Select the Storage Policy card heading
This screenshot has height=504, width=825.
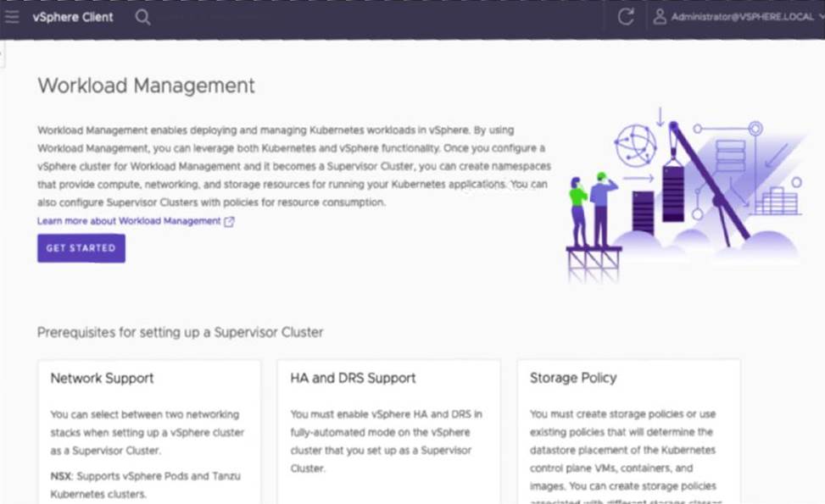[573, 378]
